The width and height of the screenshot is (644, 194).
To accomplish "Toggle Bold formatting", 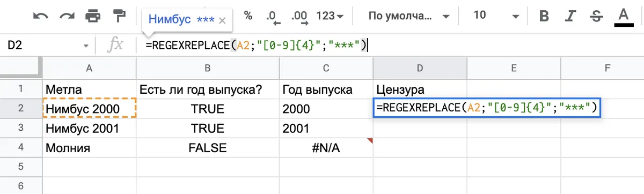I will point(544,16).
